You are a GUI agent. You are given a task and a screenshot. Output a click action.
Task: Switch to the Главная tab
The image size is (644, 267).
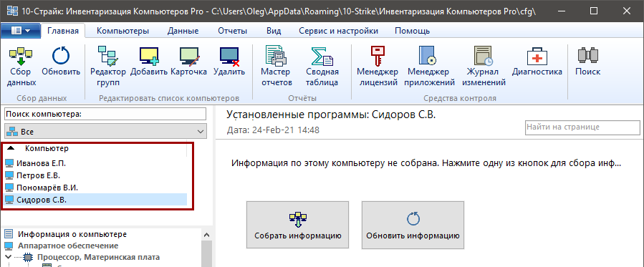(x=63, y=31)
